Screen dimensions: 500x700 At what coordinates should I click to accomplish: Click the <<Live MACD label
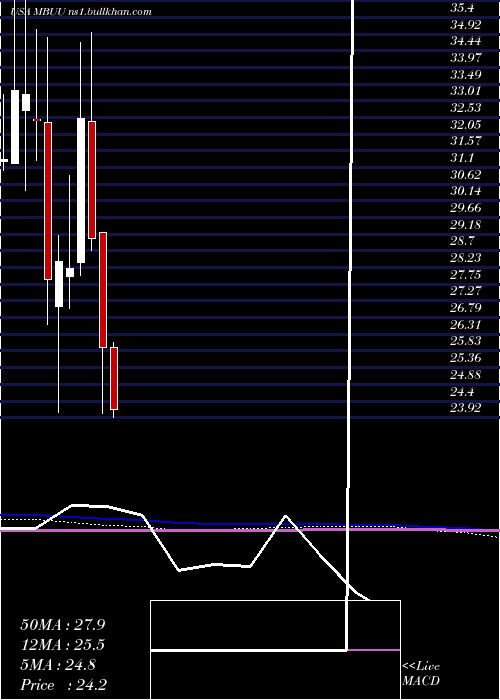[x=421, y=673]
